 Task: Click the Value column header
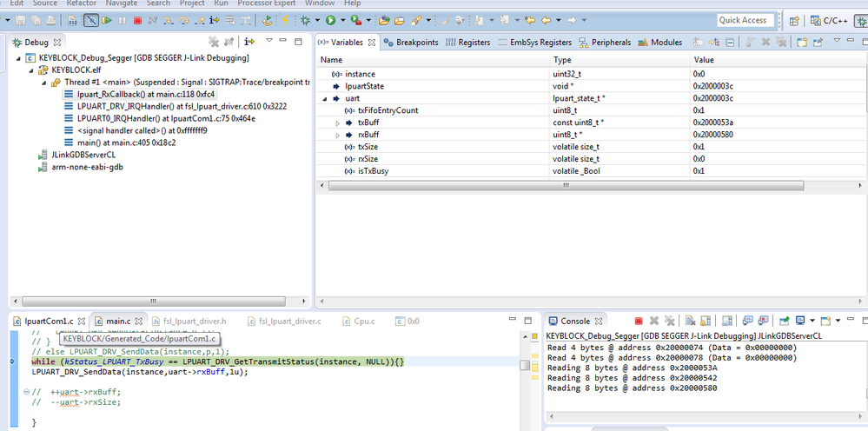point(779,60)
